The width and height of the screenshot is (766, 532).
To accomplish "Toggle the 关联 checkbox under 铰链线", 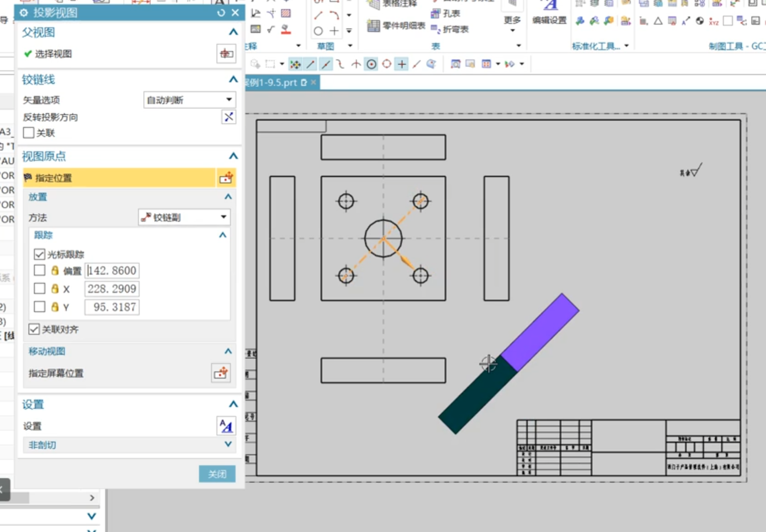I will tap(29, 133).
